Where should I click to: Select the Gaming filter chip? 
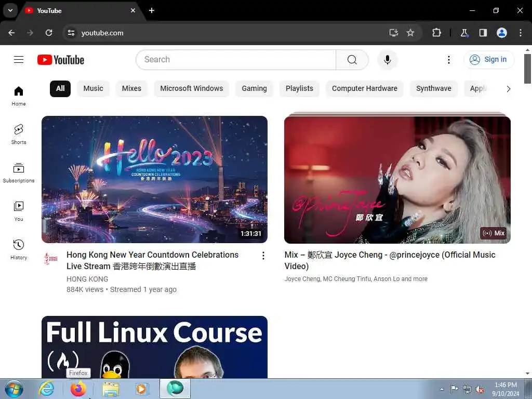pos(254,88)
